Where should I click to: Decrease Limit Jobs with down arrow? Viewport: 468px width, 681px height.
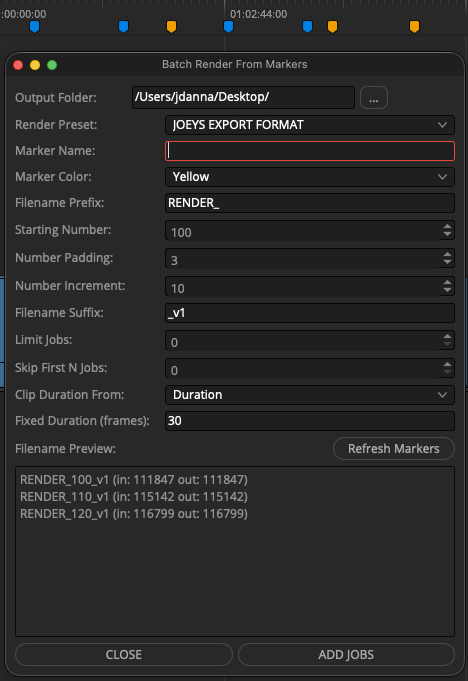click(448, 344)
